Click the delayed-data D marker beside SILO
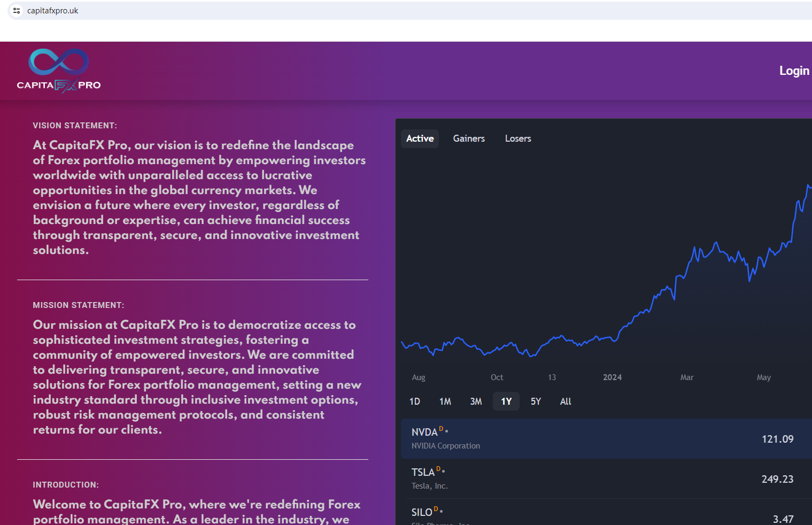The height and width of the screenshot is (525, 812). point(436,509)
